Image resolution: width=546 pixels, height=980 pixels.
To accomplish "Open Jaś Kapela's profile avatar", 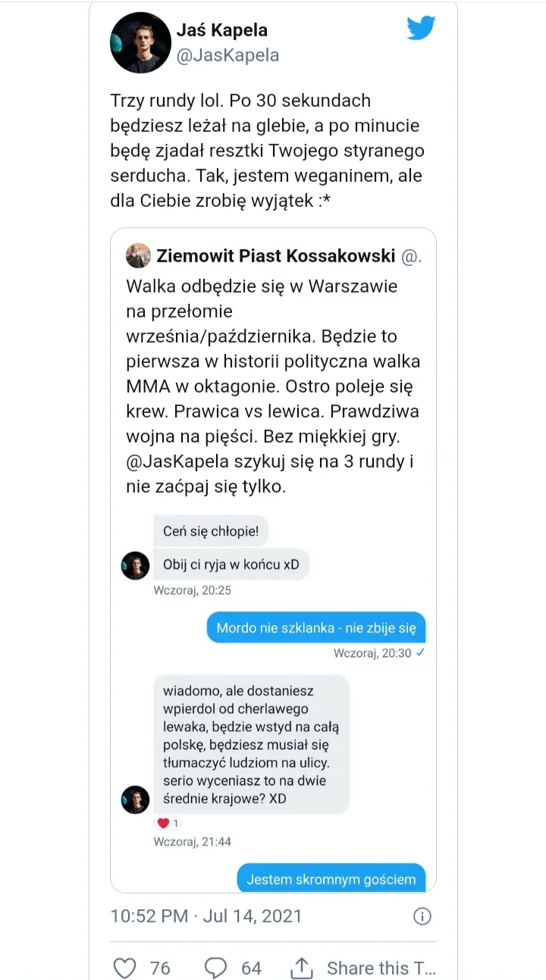I will 140,42.
